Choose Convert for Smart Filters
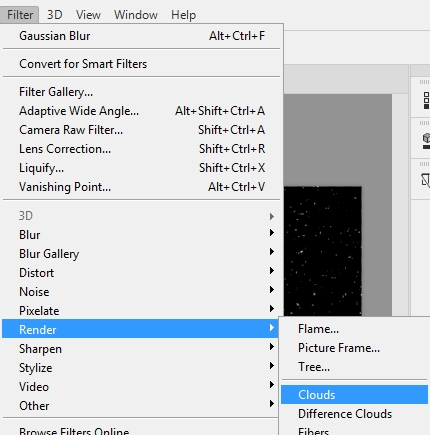The height and width of the screenshot is (435, 430). pyautogui.click(x=142, y=64)
